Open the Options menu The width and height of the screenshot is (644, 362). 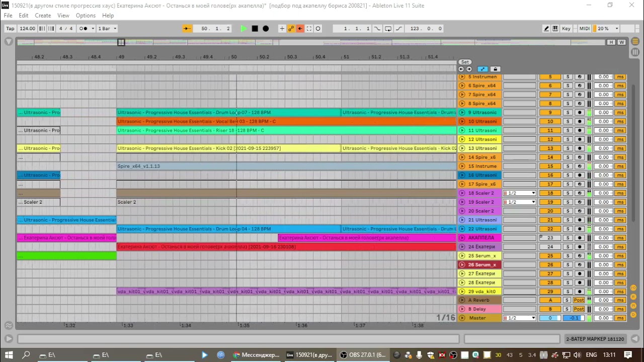(86, 16)
